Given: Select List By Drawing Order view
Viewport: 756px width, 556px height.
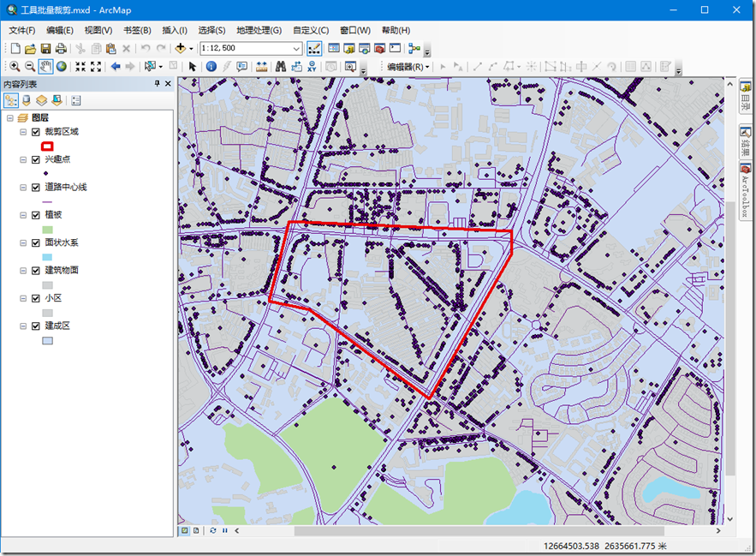Looking at the screenshot, I should pyautogui.click(x=11, y=100).
